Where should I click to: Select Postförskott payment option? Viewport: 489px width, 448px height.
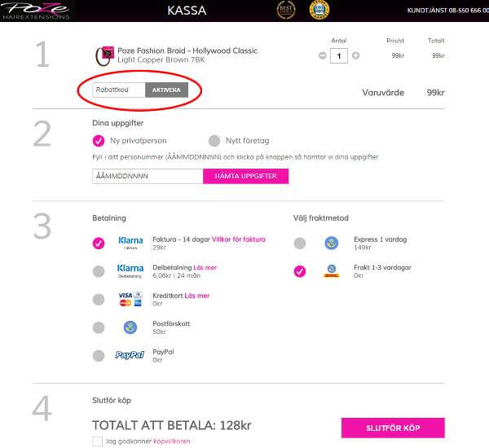[x=99, y=327]
